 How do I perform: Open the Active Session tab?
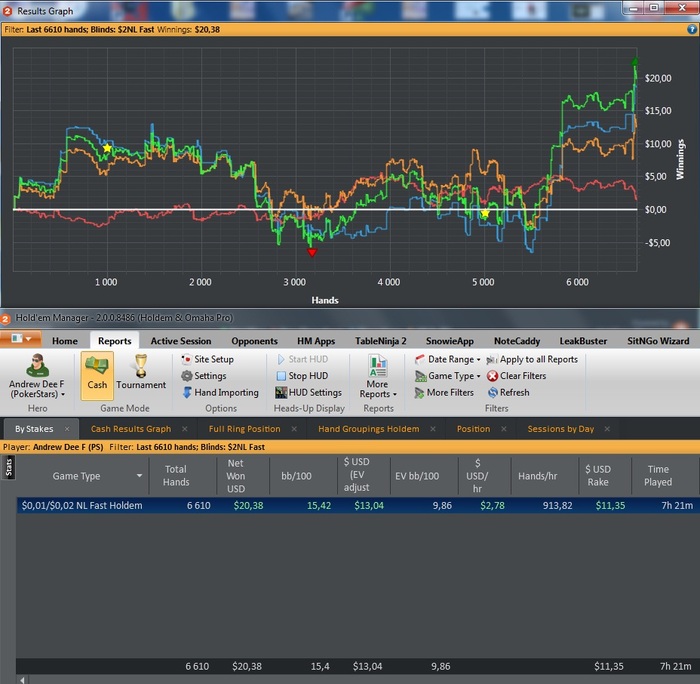[x=181, y=341]
